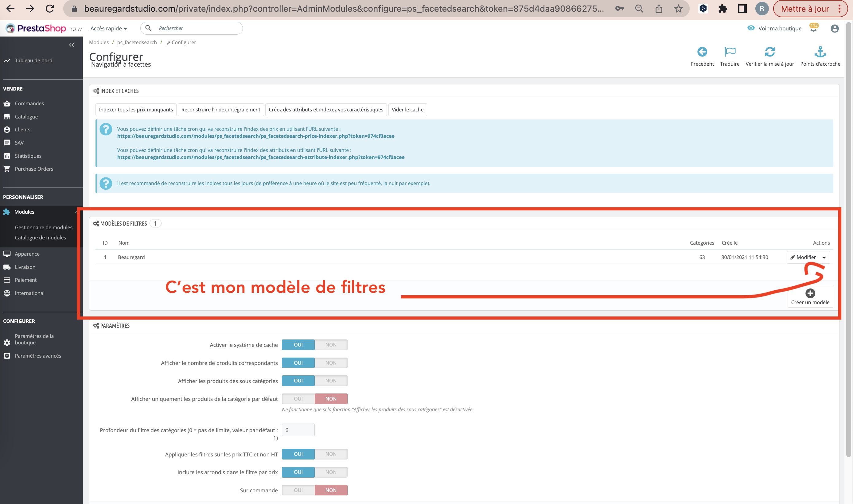Select the Traduire flag icon
Screen dimensions: 853x504
730,52
